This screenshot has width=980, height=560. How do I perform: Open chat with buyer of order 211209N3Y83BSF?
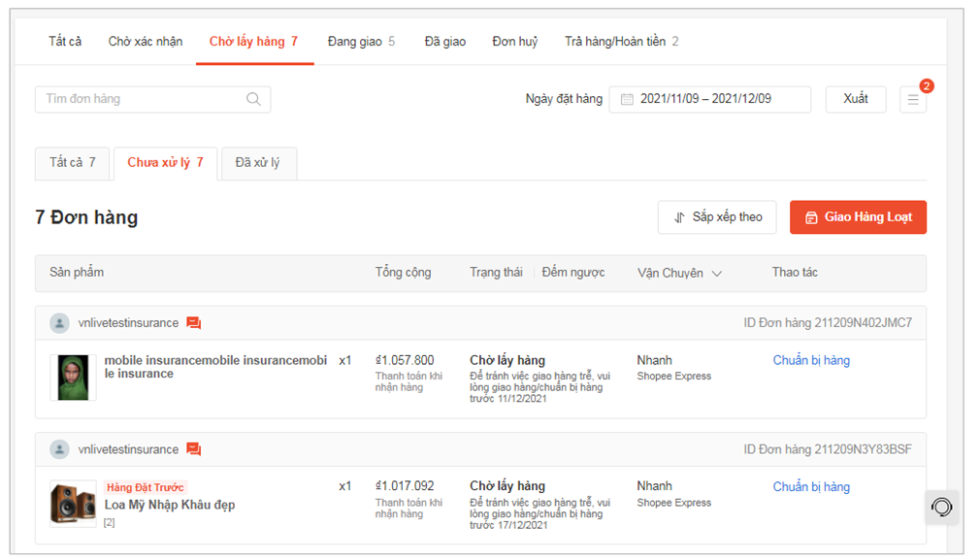tap(194, 449)
